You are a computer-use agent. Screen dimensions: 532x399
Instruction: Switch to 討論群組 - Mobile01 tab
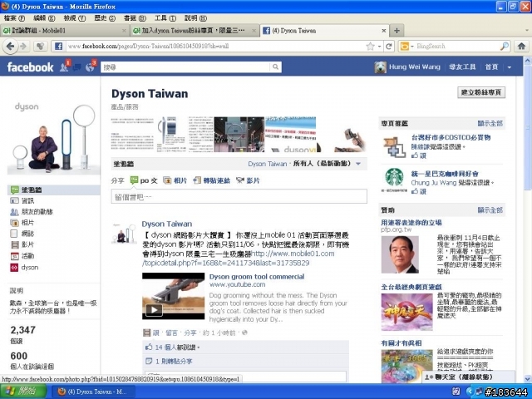point(65,31)
